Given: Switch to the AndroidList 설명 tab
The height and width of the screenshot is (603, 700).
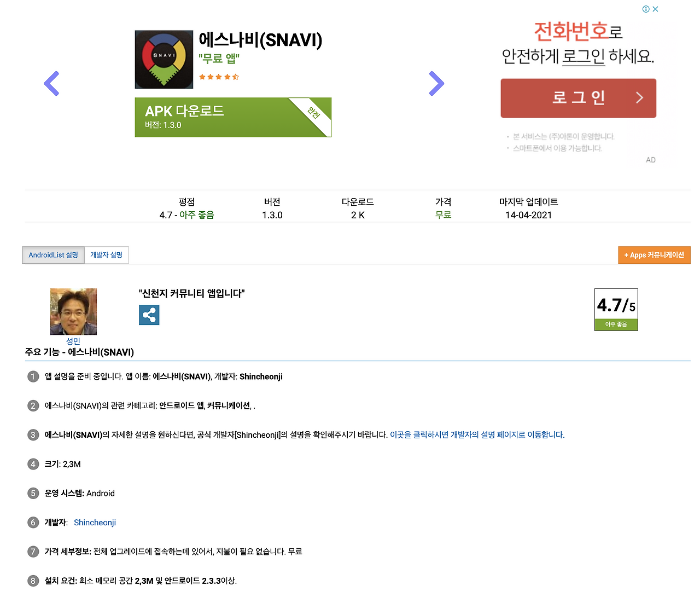Looking at the screenshot, I should [54, 255].
